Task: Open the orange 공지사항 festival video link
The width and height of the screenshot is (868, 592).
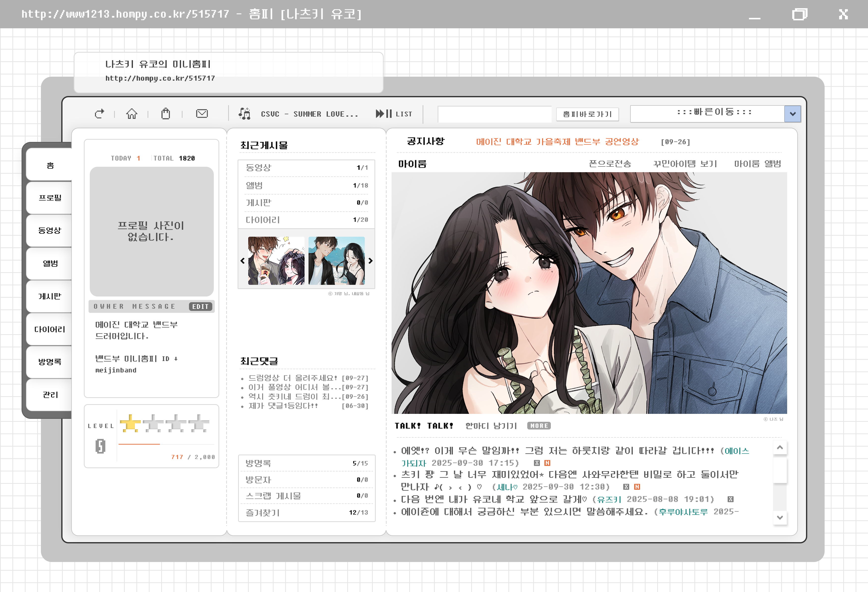Action: [557, 142]
